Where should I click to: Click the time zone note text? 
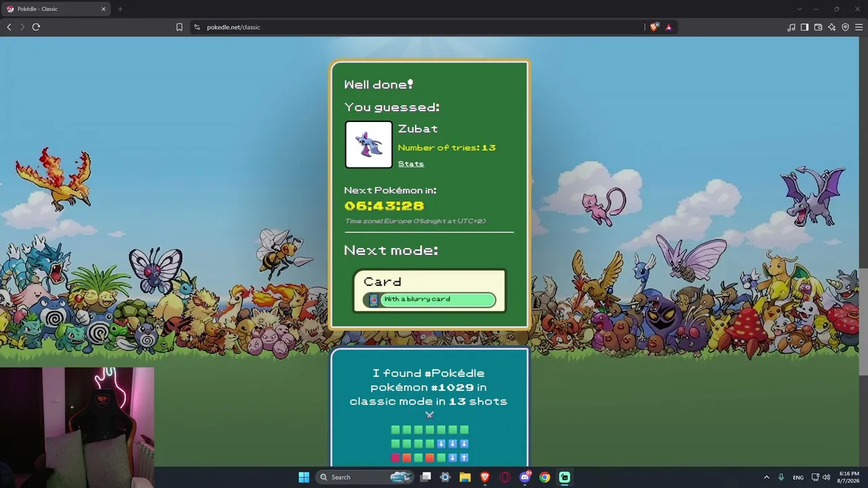coord(415,221)
